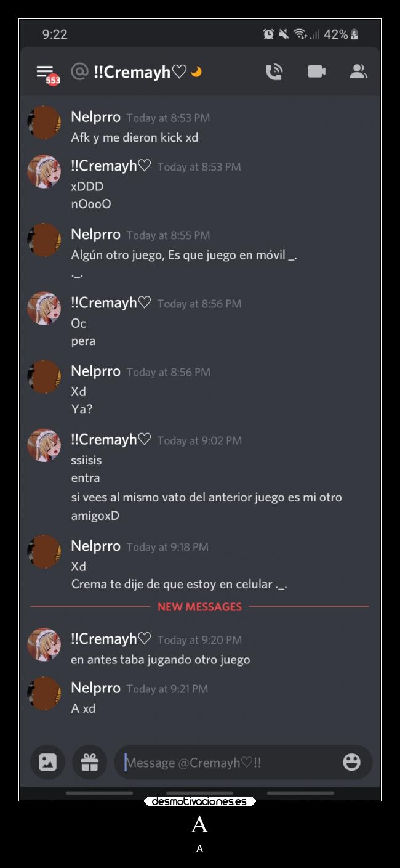
Task: Open the Nelprro username at 8:55 PM
Action: pos(95,234)
